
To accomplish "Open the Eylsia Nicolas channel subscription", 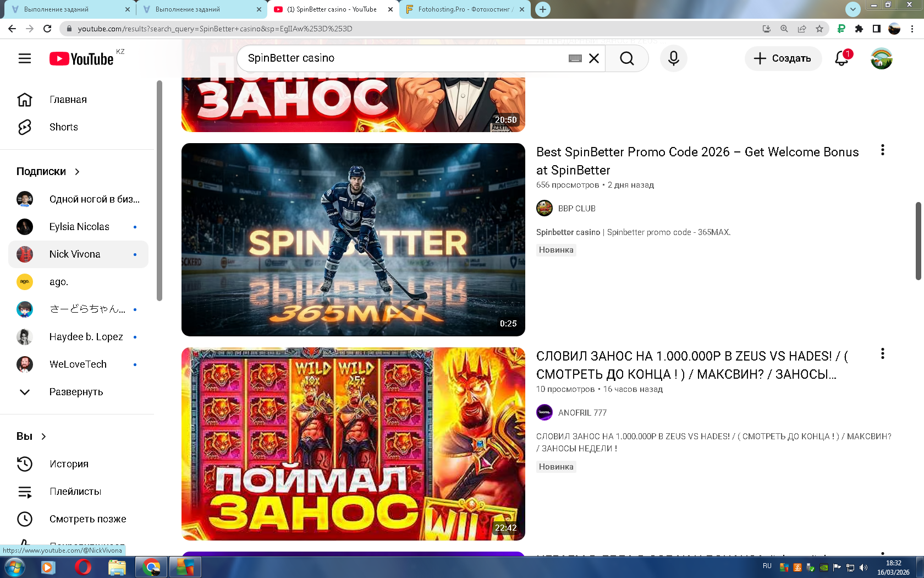I will point(79,227).
